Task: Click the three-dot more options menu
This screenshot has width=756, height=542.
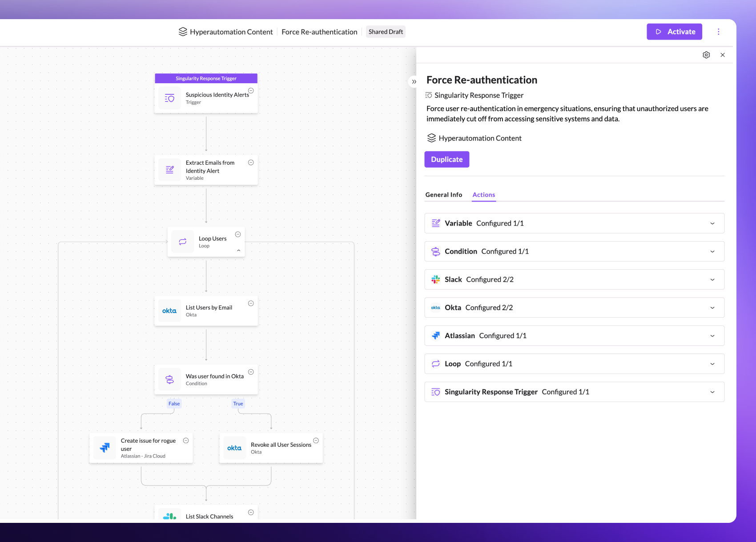Action: pos(718,32)
